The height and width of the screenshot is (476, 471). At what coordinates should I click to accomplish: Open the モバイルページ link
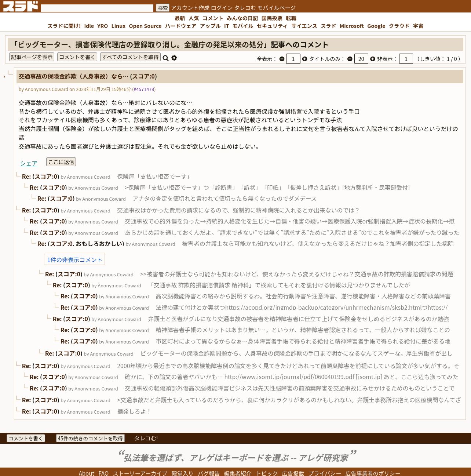tap(277, 8)
